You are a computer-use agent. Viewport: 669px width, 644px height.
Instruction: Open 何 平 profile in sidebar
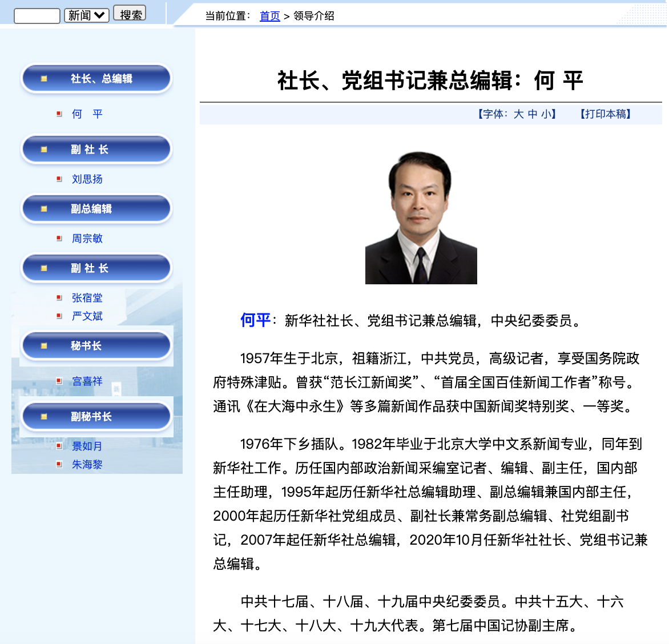(x=87, y=114)
